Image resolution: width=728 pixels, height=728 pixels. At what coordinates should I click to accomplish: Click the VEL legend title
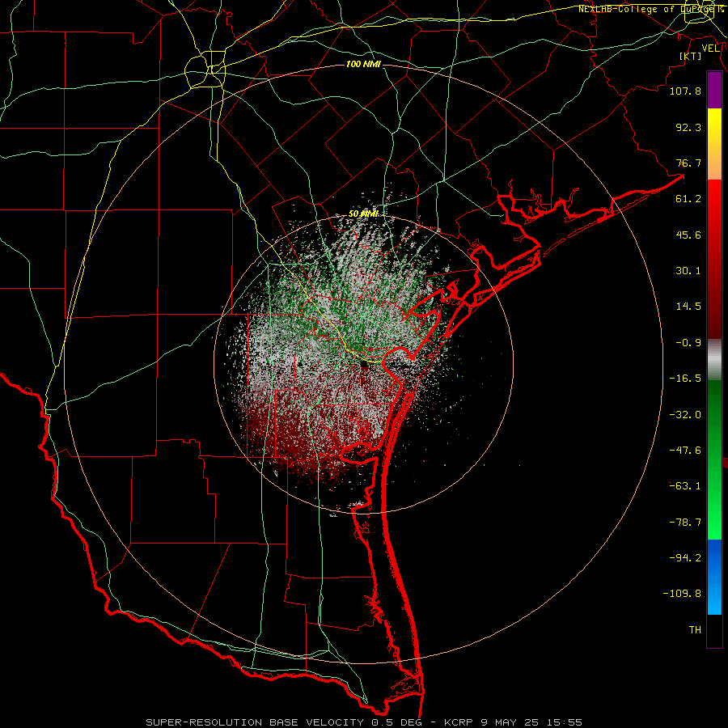tap(711, 49)
